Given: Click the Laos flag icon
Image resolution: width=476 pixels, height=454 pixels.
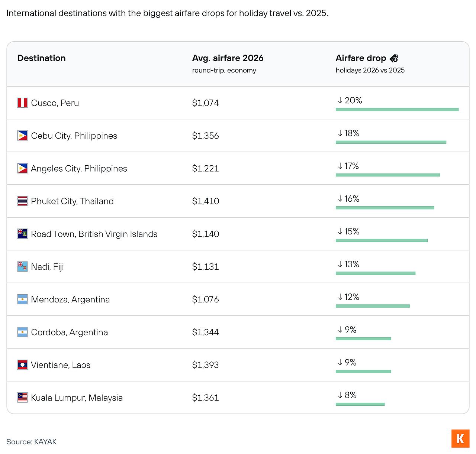Looking at the screenshot, I should 22,365.
